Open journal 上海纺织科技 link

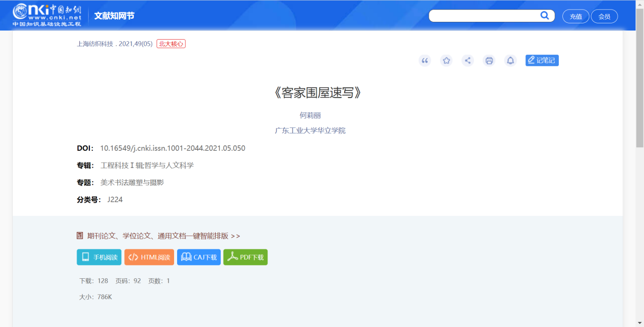[x=95, y=44]
